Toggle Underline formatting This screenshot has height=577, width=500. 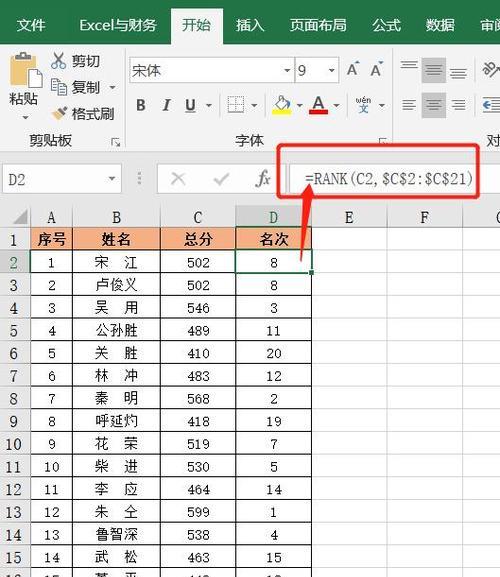tap(190, 105)
